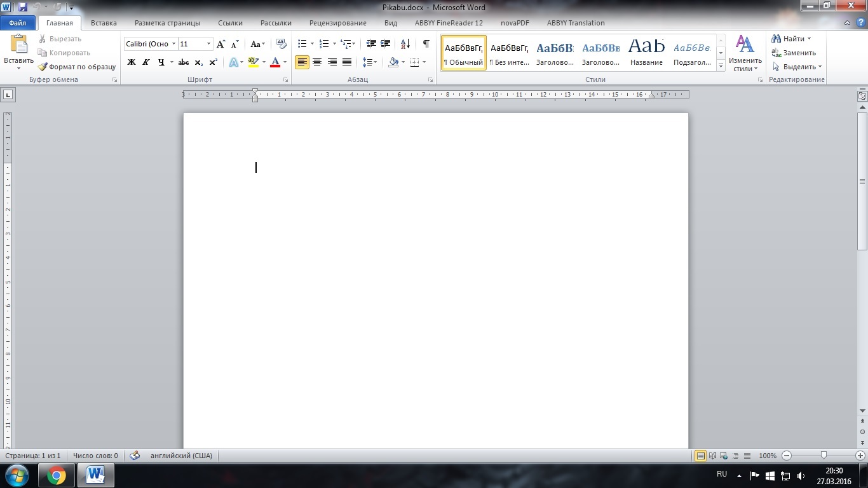The image size is (868, 488).
Task: Click the Заменить button
Action: tap(794, 53)
